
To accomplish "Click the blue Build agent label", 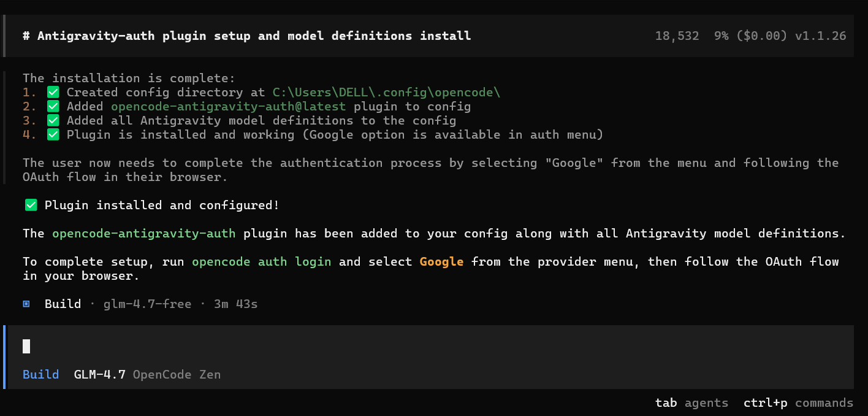I will pos(41,374).
